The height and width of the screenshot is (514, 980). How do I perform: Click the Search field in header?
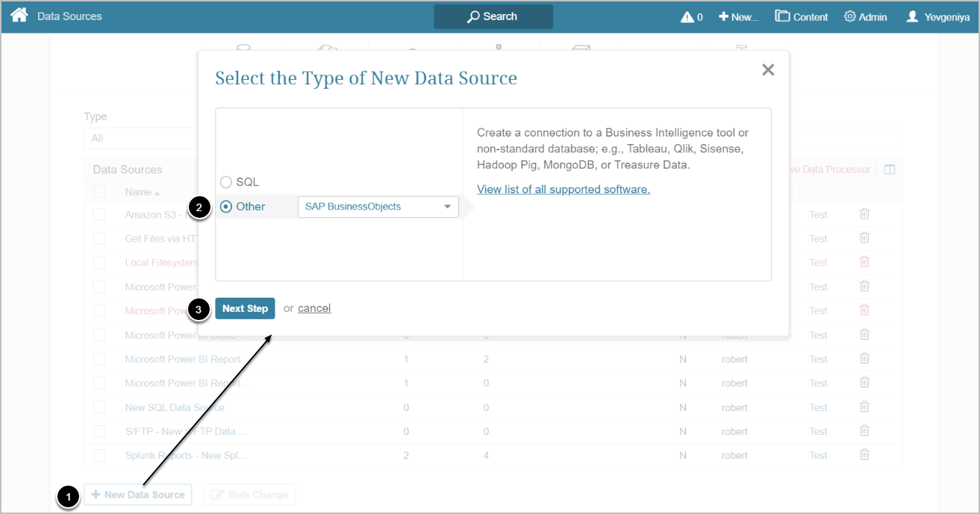[493, 16]
